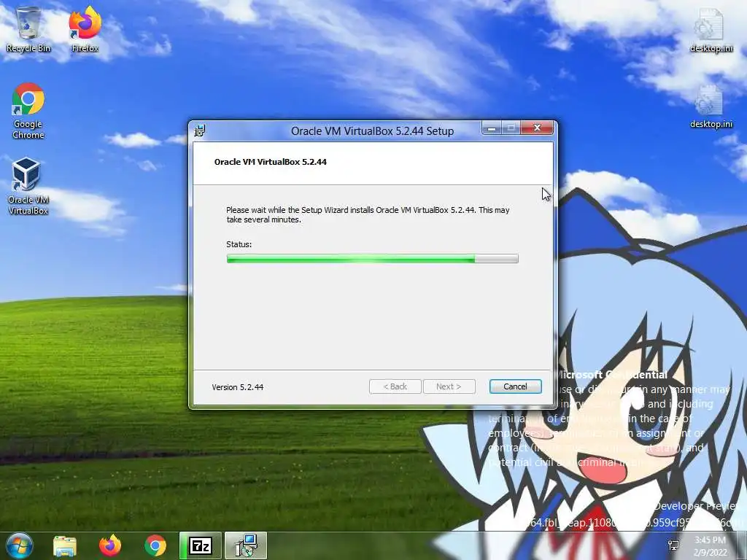Click the disabled Back button
Screen dimensions: 747x560
tap(395, 386)
